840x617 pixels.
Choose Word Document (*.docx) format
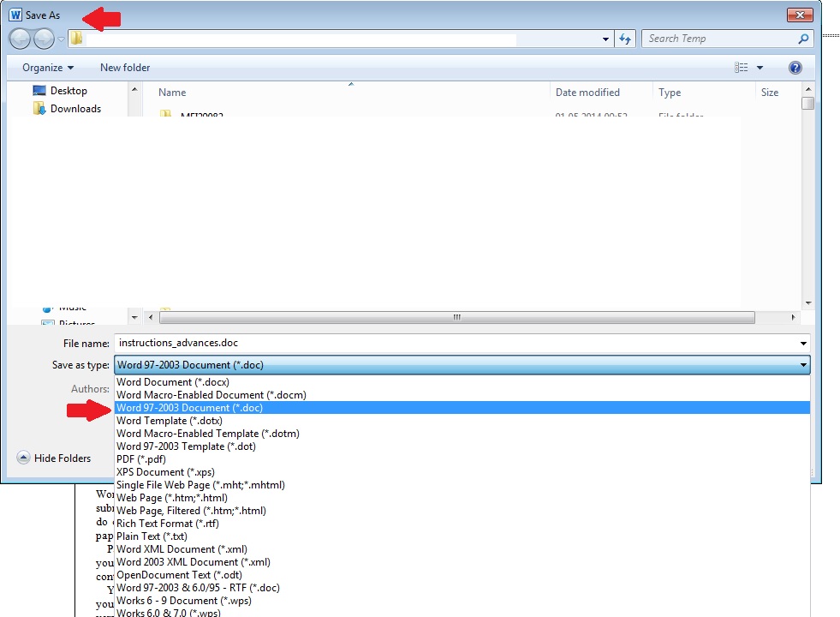462,382
